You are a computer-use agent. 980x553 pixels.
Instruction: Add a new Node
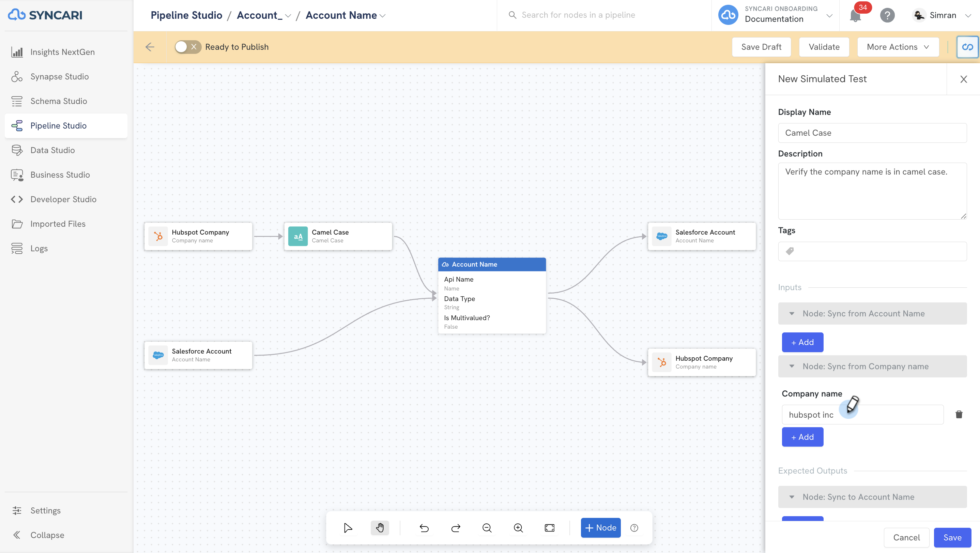601,528
